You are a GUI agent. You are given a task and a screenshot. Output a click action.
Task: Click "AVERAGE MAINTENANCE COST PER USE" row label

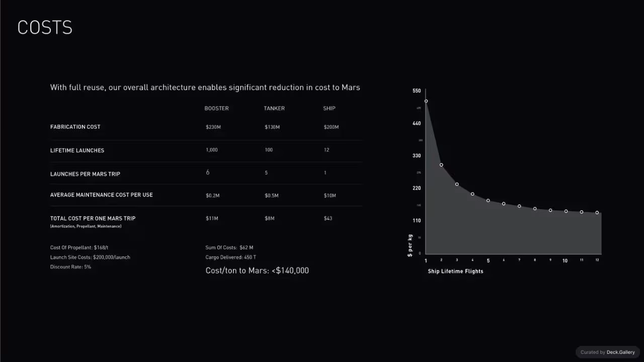pos(101,195)
